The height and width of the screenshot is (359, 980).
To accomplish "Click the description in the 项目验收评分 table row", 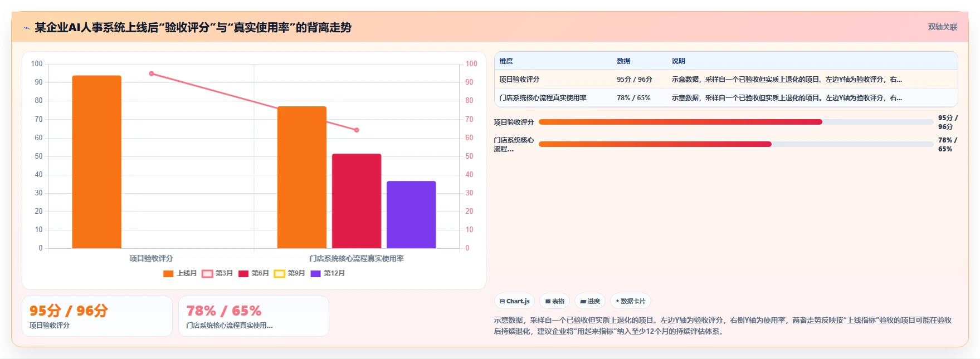I will pos(787,80).
